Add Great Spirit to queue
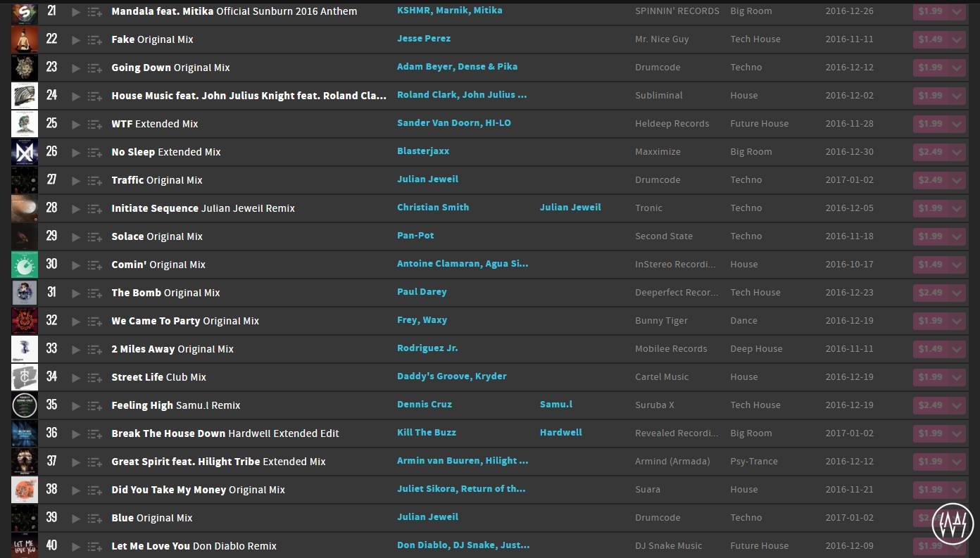The width and height of the screenshot is (980, 558). (95, 462)
